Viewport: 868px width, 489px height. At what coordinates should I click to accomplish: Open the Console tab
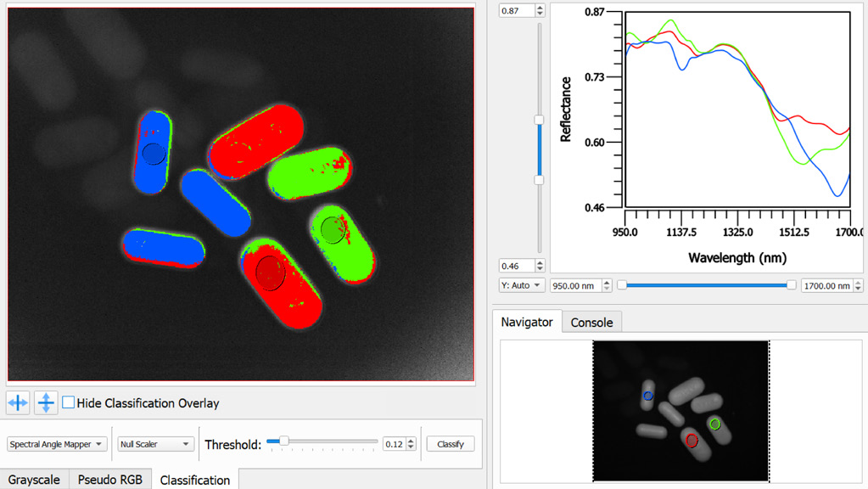point(591,323)
